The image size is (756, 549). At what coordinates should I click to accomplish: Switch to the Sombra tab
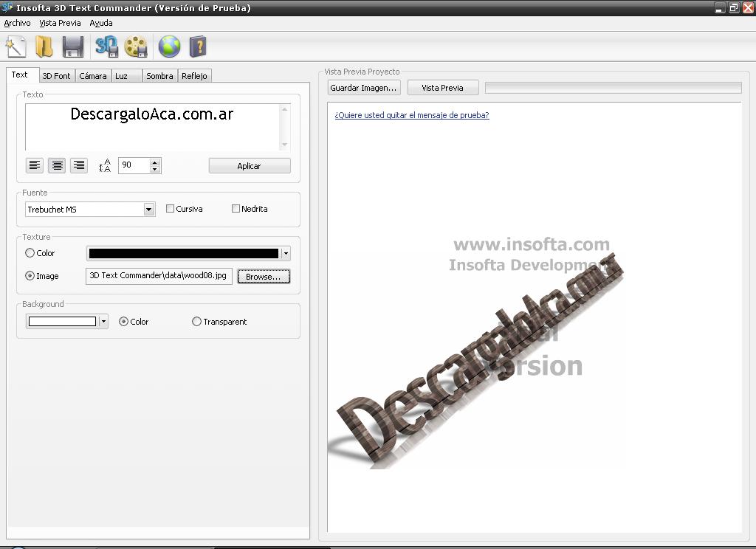159,76
